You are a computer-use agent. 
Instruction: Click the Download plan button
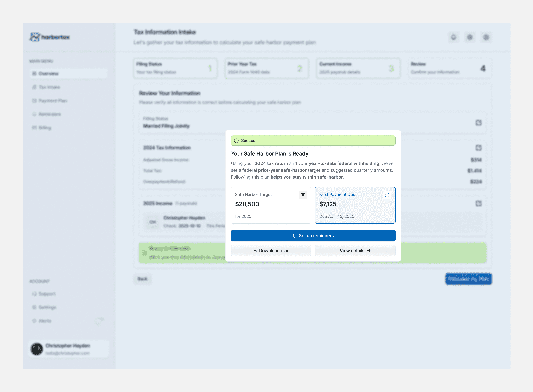(271, 251)
